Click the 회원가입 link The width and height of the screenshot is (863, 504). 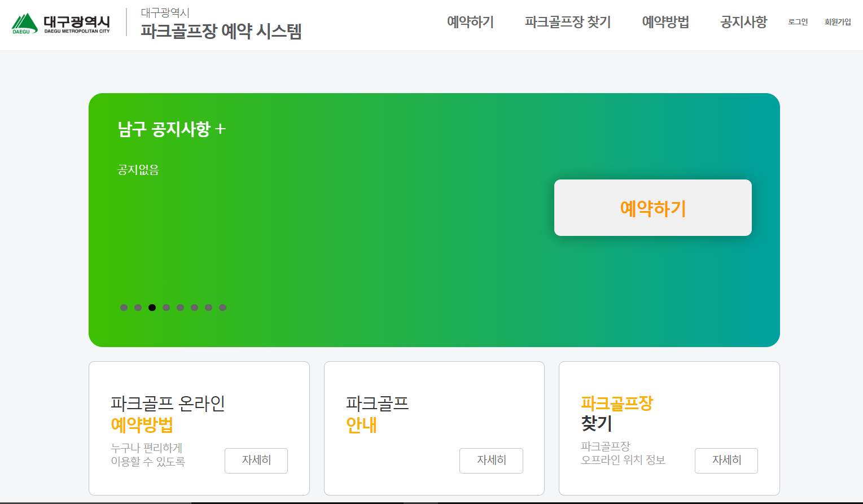click(x=838, y=22)
